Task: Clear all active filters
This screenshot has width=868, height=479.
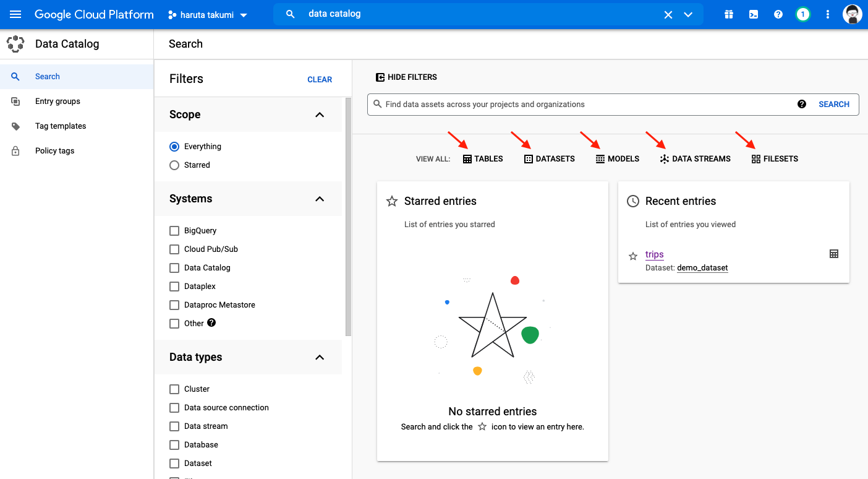Action: click(320, 79)
